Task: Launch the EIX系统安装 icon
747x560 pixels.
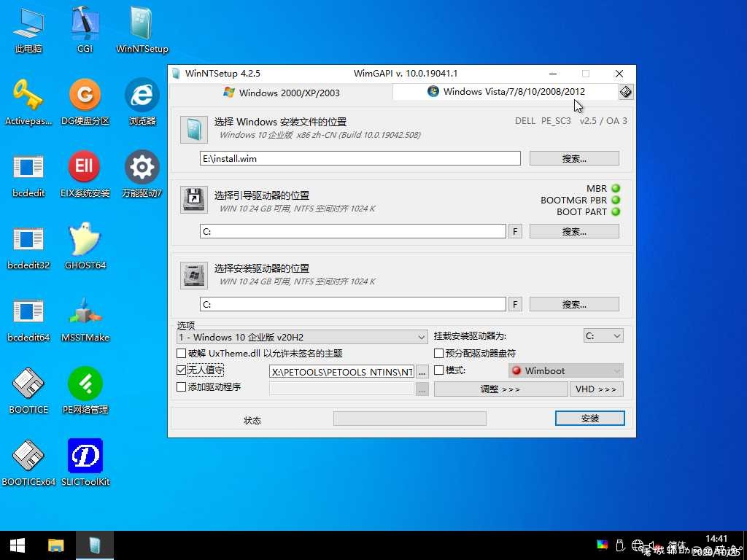Action: click(x=85, y=174)
